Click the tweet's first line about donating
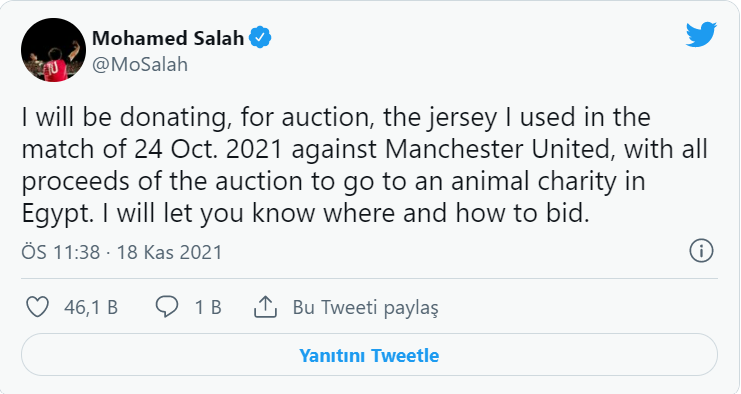 tap(336, 118)
